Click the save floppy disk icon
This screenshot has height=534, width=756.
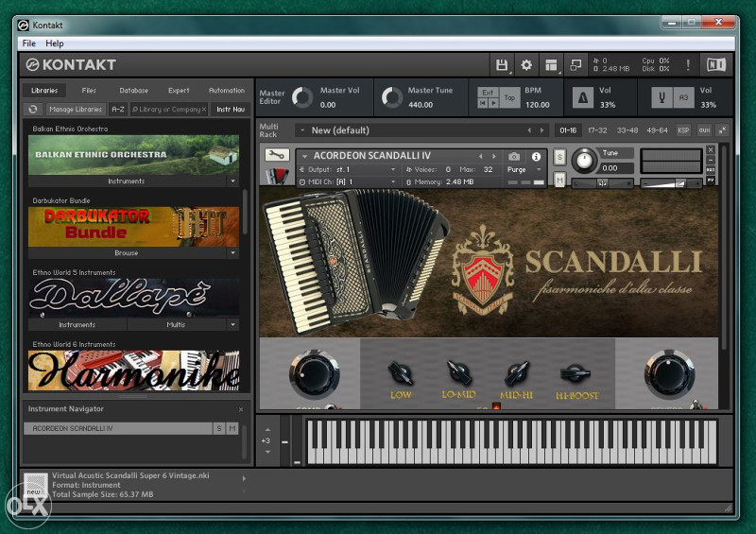(x=502, y=64)
